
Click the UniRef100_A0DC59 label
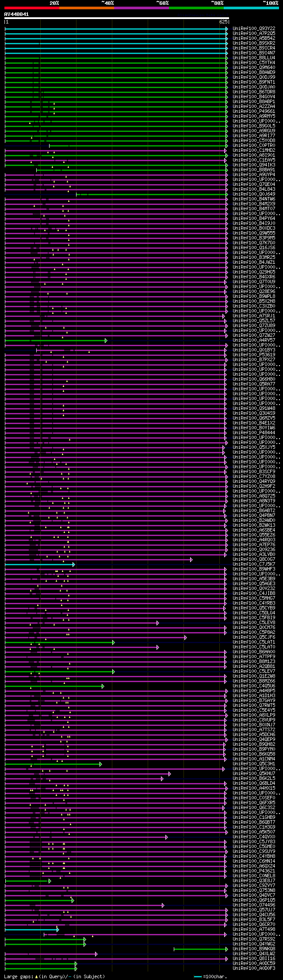pyautogui.click(x=254, y=964)
